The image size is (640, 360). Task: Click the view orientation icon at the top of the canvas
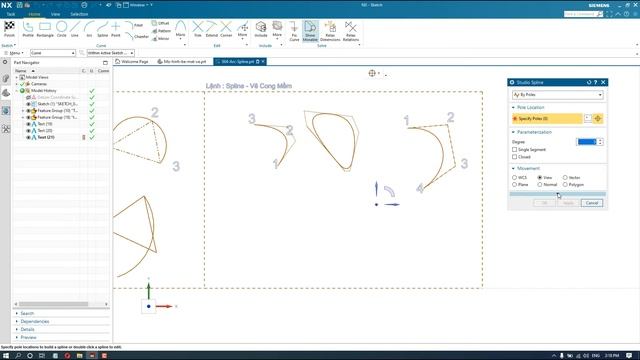click(372, 73)
